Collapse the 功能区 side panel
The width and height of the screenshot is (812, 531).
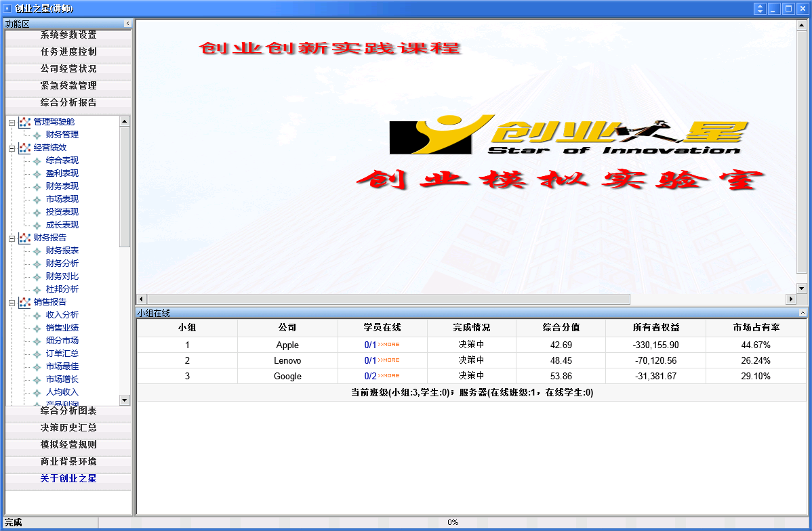127,24
